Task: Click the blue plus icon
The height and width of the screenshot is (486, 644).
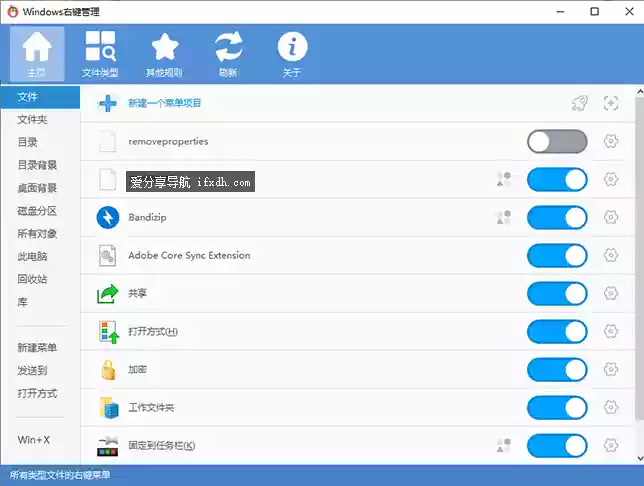Action: point(108,103)
